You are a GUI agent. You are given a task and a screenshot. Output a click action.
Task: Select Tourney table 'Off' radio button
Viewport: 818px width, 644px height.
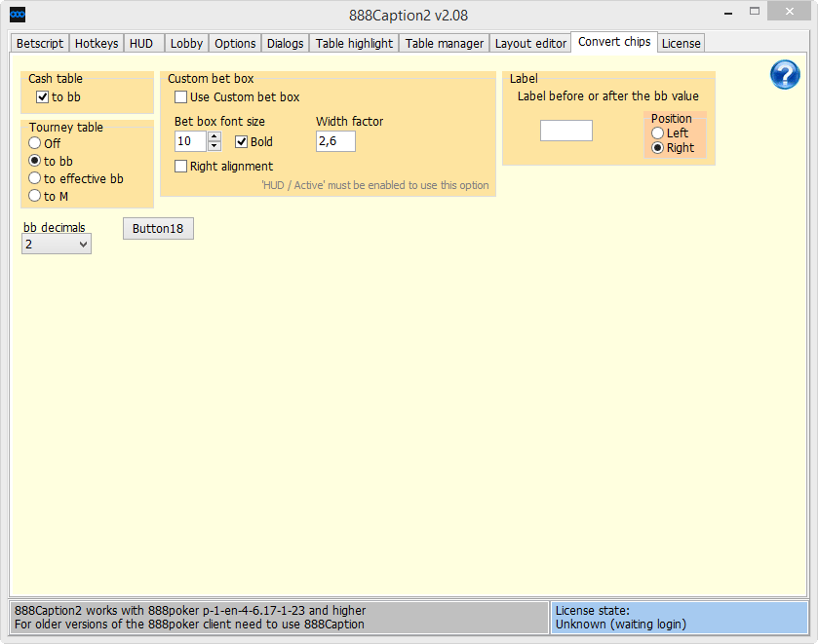point(34,143)
